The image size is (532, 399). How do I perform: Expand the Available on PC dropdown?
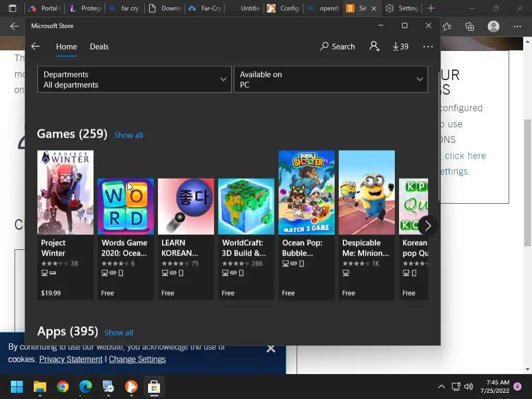tap(331, 79)
